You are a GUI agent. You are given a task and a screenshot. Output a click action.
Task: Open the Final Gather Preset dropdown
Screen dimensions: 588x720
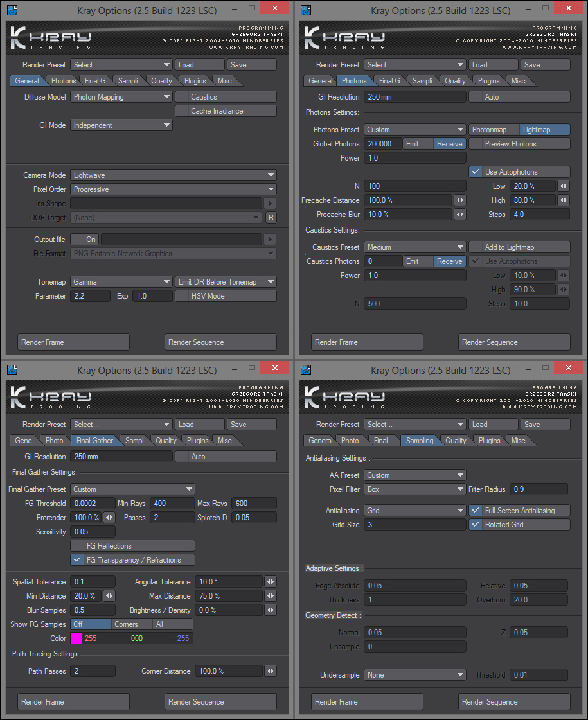point(132,489)
